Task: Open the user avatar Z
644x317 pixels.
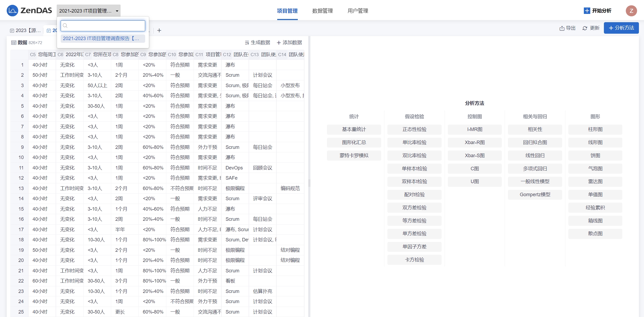Action: coord(631,11)
